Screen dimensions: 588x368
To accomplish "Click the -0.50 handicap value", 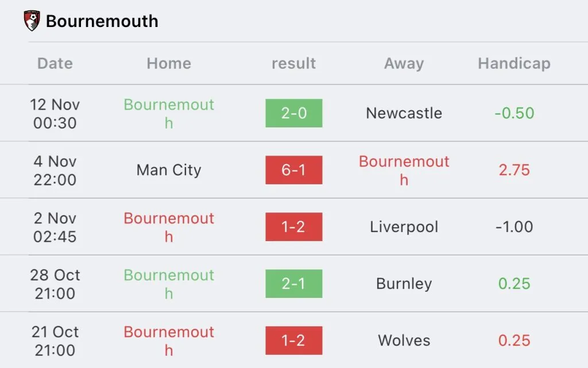I will [x=514, y=113].
